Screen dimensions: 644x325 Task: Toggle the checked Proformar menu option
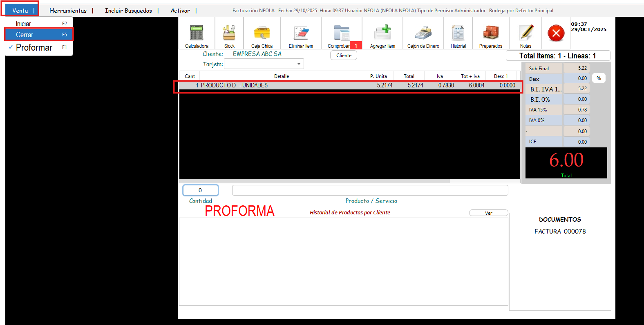click(34, 48)
